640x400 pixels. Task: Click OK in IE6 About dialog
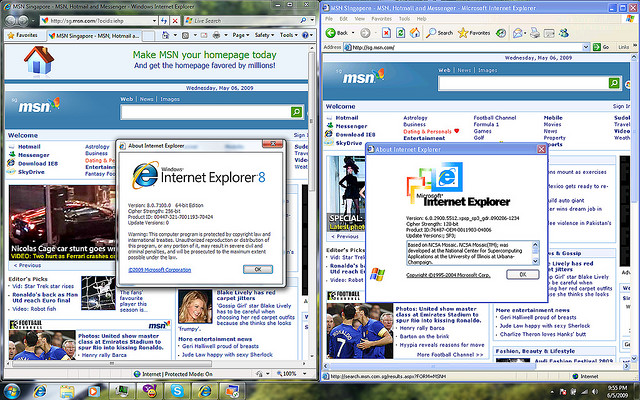[x=523, y=275]
